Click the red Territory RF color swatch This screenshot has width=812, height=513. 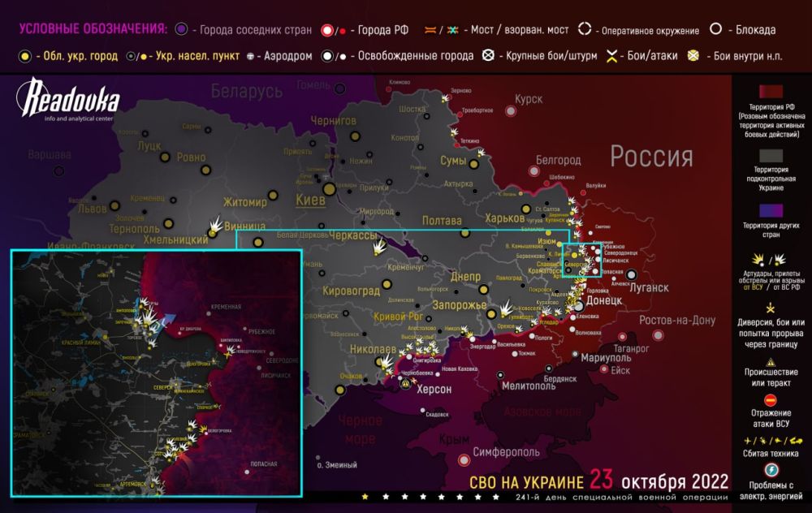pos(771,92)
